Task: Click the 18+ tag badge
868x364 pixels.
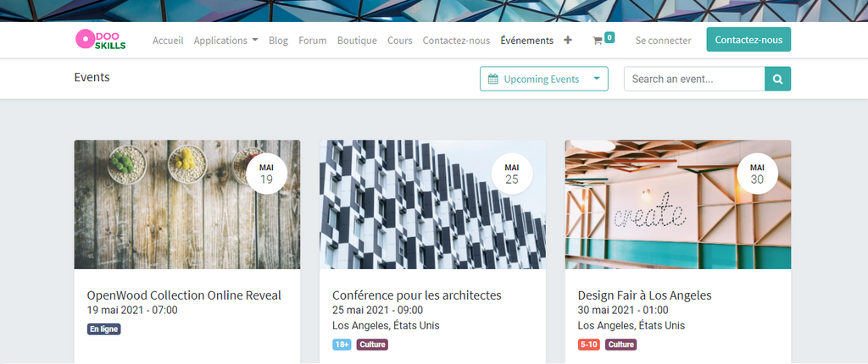Action: [342, 345]
